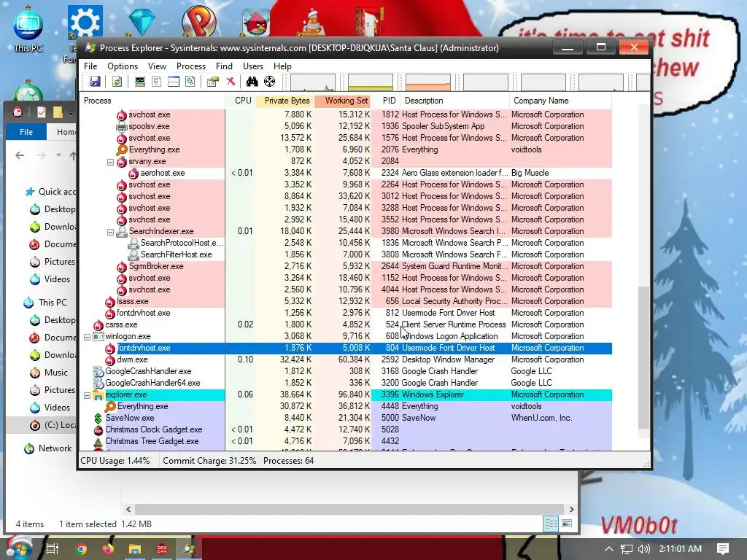Screen dimensions: 747x560
Task: Select the GoogleCrashHandler64.exe icon
Action: (98, 383)
